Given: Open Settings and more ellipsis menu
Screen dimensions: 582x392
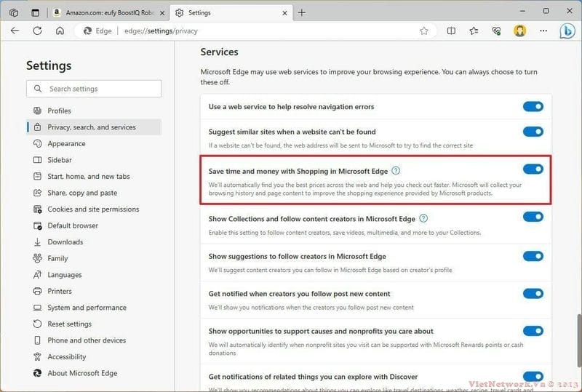Looking at the screenshot, I should point(543,31).
